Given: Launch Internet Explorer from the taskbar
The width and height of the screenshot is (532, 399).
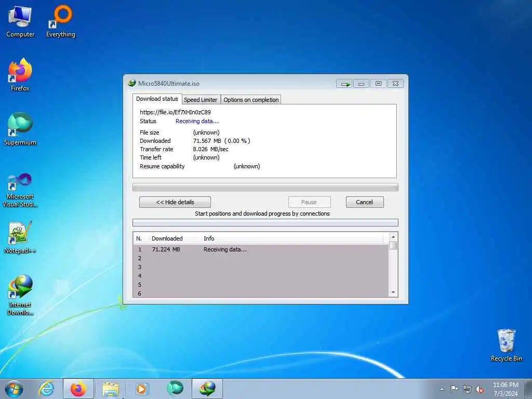Looking at the screenshot, I should (46, 389).
